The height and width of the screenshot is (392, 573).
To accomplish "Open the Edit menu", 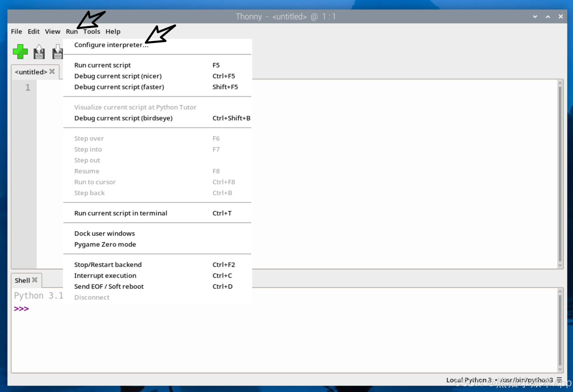I will 34,31.
